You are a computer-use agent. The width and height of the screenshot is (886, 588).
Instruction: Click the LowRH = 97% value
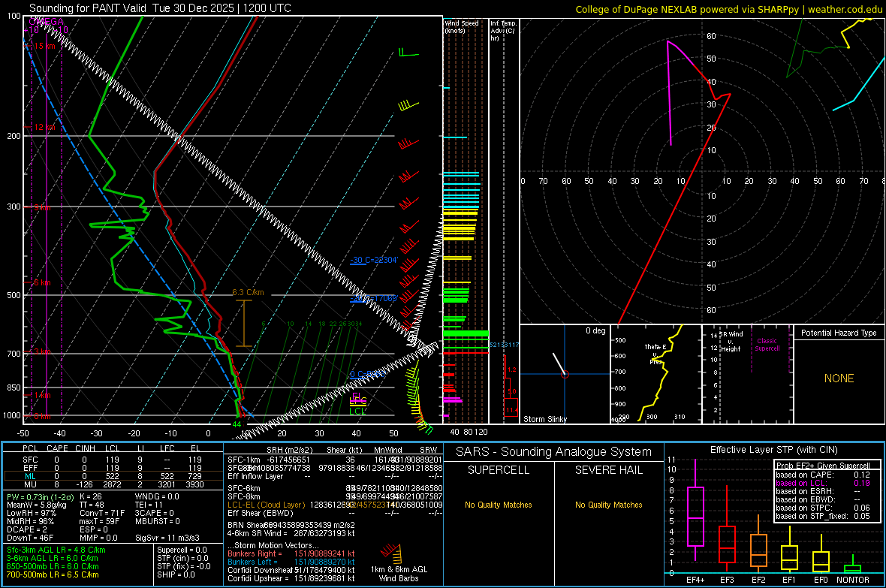[x=31, y=513]
